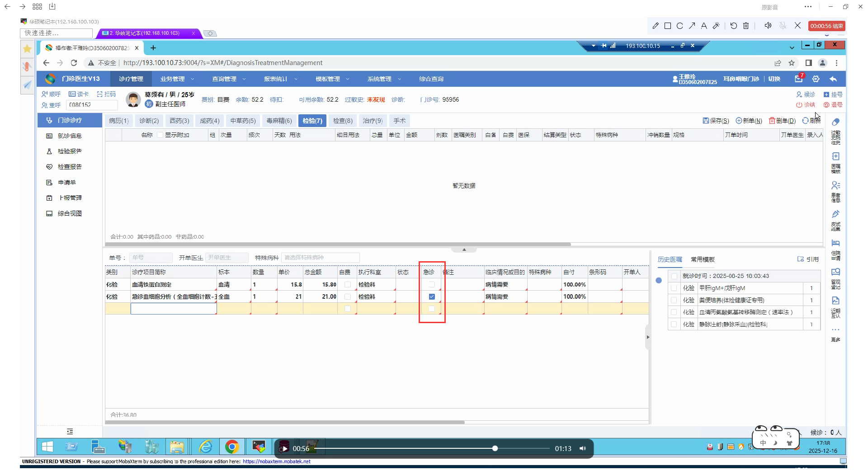Collapse the upper panel with up triangle
The image size is (868, 470).
(x=464, y=249)
